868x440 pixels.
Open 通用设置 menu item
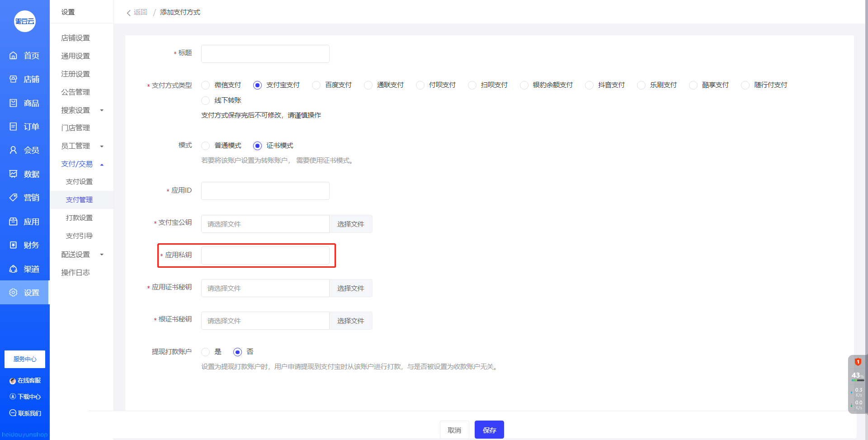75,56
